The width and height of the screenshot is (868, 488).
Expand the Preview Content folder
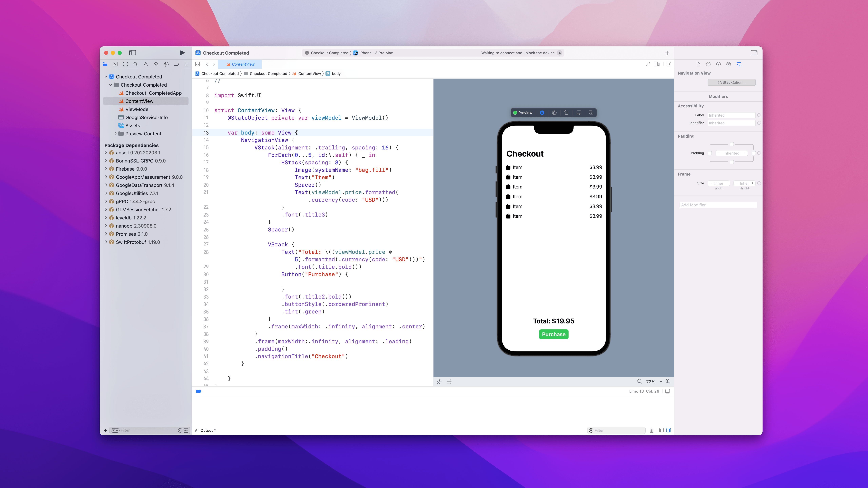(116, 134)
